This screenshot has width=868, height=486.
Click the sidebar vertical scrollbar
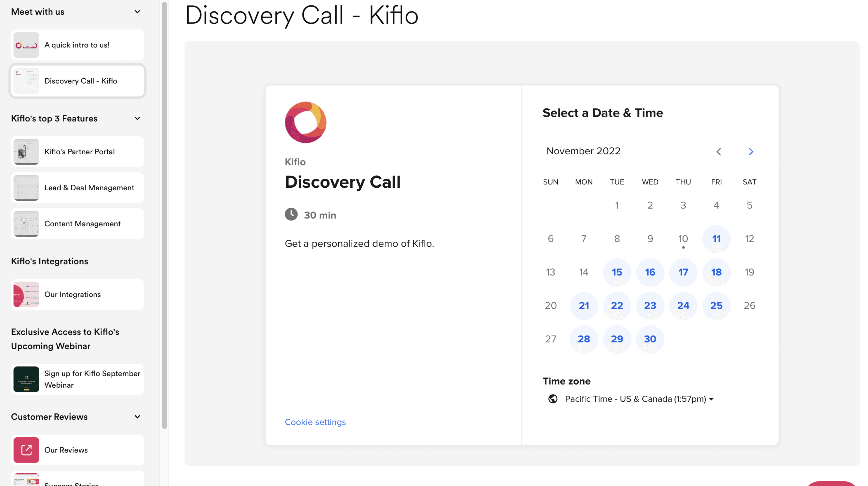point(164,216)
